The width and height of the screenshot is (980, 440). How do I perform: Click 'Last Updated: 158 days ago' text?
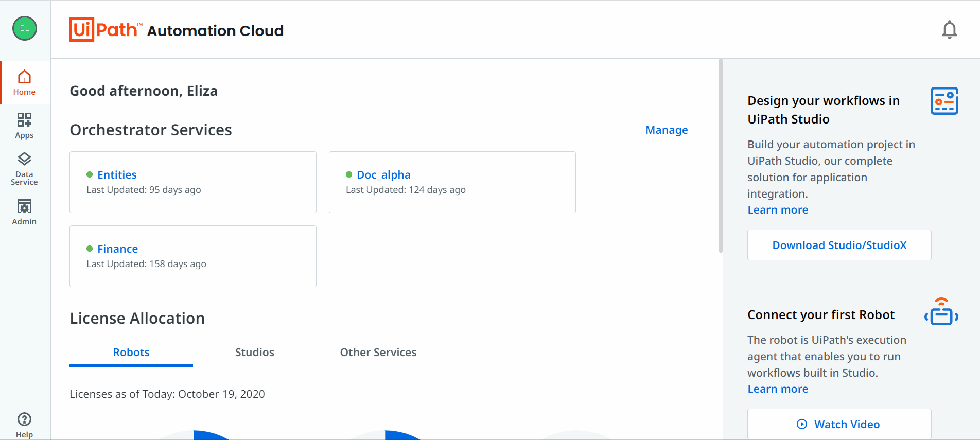tap(146, 264)
